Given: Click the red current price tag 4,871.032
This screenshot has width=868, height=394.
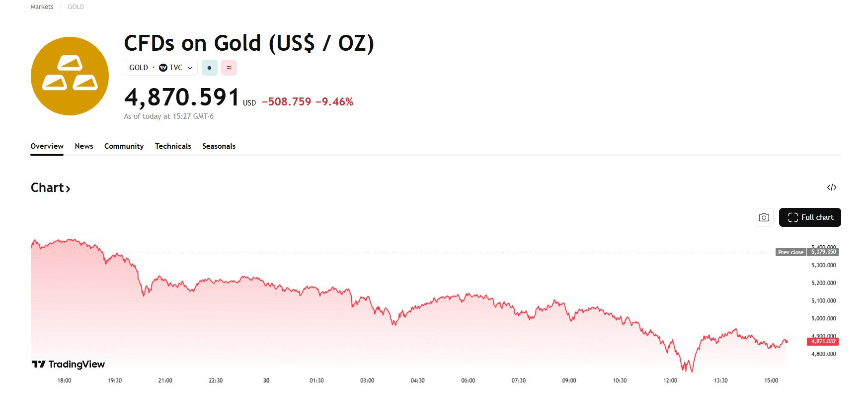Looking at the screenshot, I should coord(823,341).
